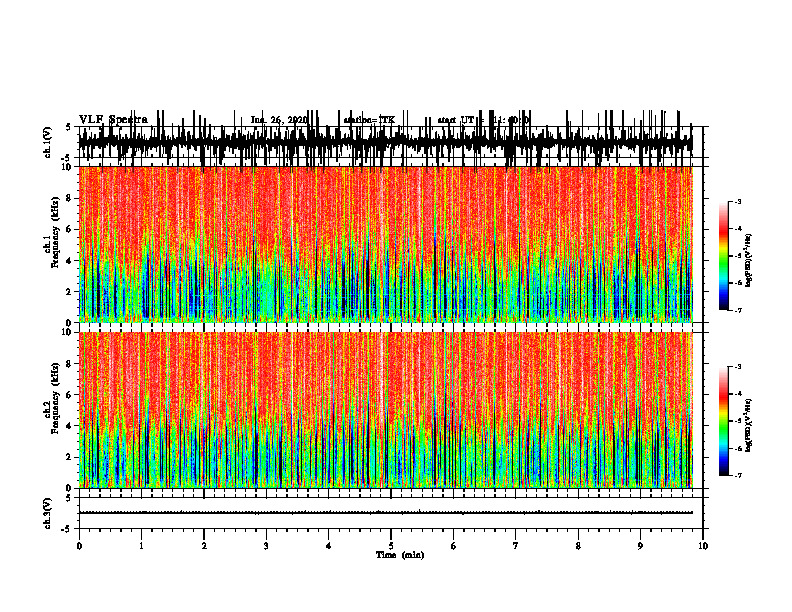Click the '2' tick on time axis
The width and height of the screenshot is (792, 612).
(x=204, y=546)
